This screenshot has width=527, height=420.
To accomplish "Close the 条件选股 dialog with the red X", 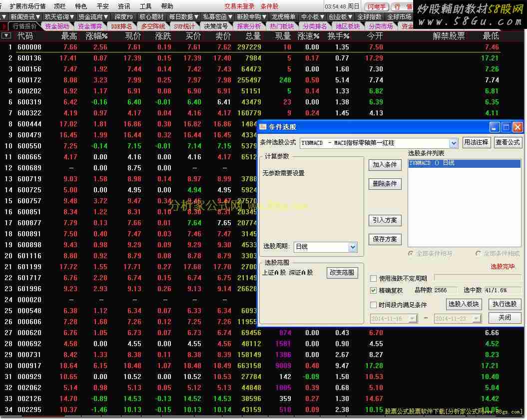I will click(518, 127).
